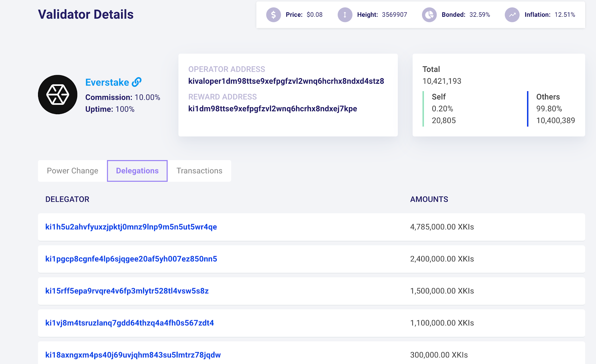Open delegator ki1pgcp8cgnfe4lp6sjqgee20af5yh007ez850nn5
596x364 pixels.
tap(131, 259)
